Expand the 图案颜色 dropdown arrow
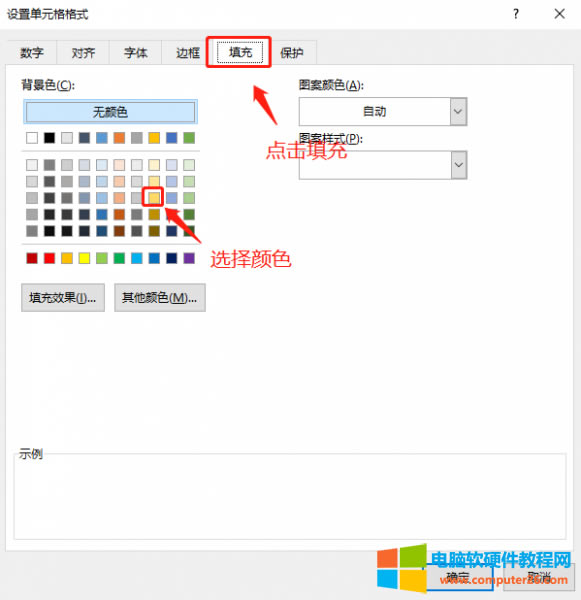The height and width of the screenshot is (600, 581). click(458, 111)
